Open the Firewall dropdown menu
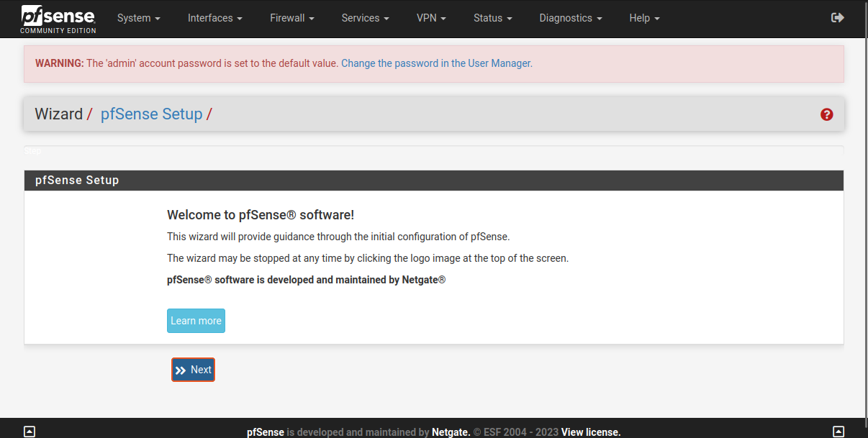The width and height of the screenshot is (868, 438). [292, 18]
